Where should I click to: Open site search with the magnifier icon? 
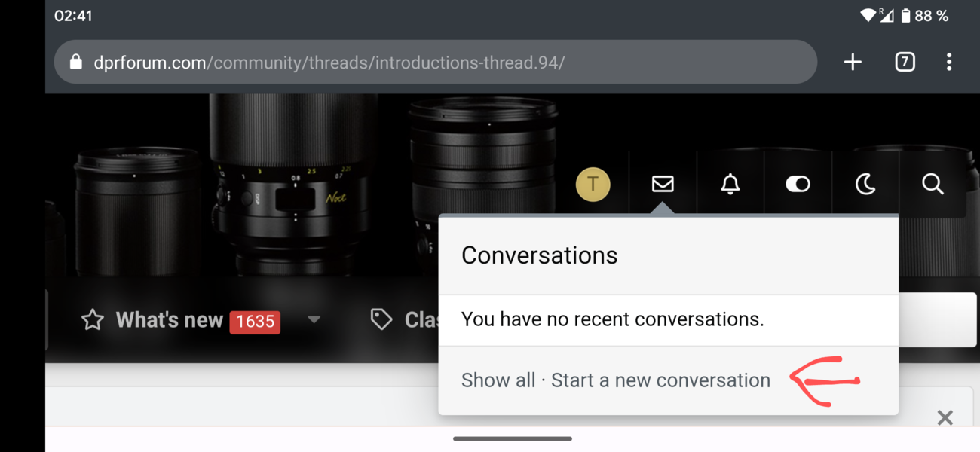click(x=933, y=183)
